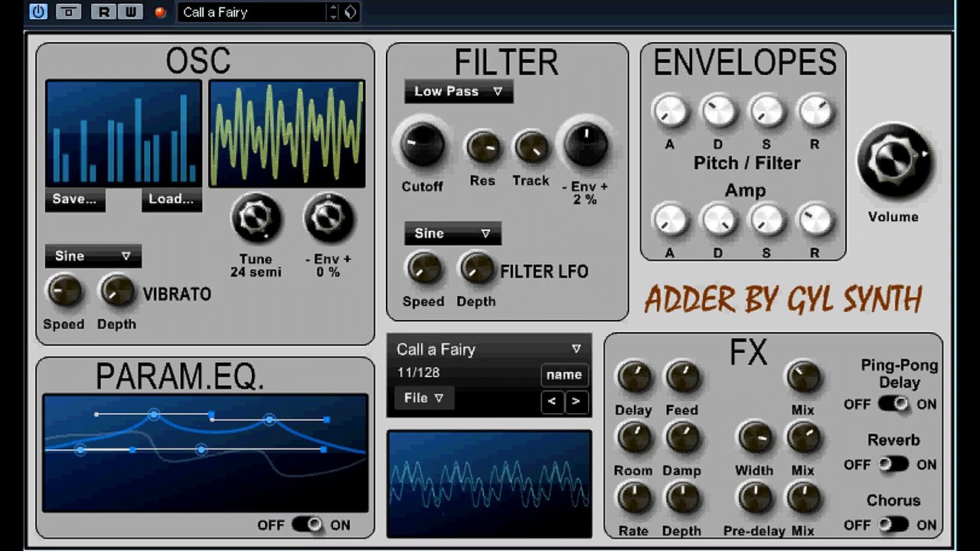Toggle the plugin power bypass button
980x551 pixels.
coord(38,11)
